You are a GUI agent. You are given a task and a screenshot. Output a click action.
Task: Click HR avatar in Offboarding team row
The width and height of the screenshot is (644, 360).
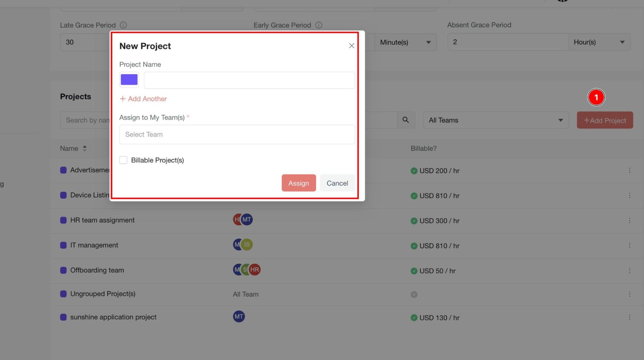(x=255, y=270)
